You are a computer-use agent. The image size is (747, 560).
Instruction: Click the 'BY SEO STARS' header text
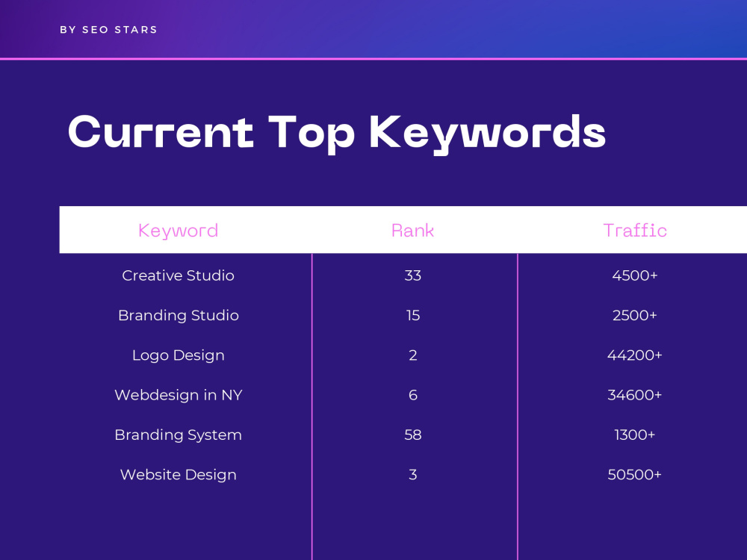pyautogui.click(x=108, y=30)
